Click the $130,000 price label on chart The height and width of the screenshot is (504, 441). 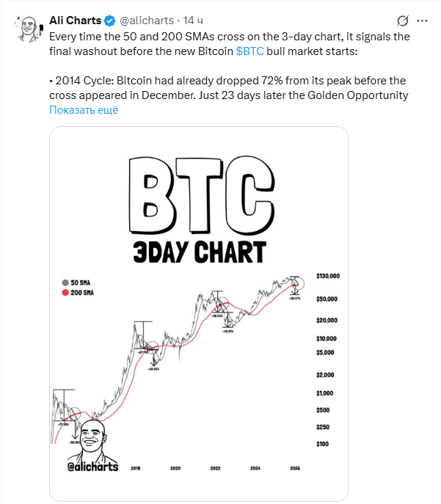point(327,277)
